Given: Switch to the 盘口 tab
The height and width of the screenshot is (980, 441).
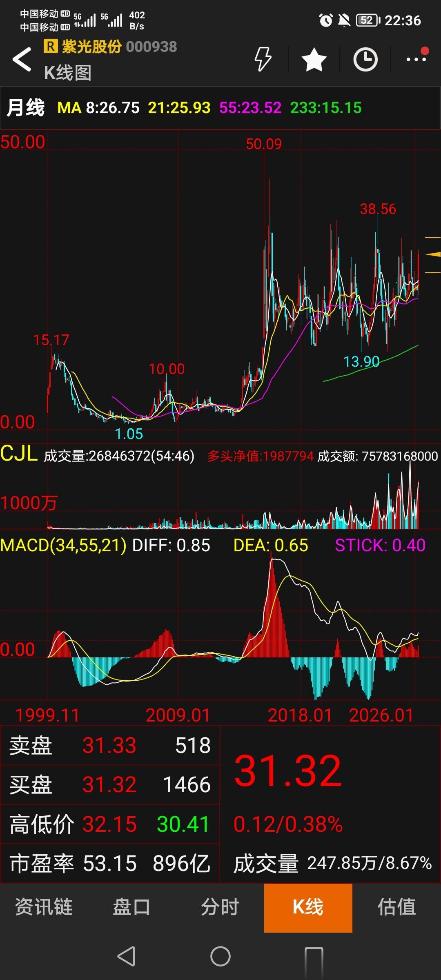Looking at the screenshot, I should [131, 907].
